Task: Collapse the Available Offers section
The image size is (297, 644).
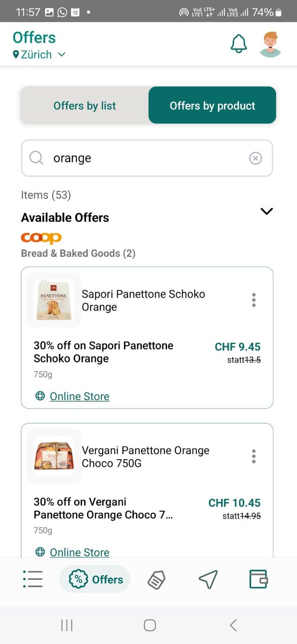Action: click(x=267, y=211)
